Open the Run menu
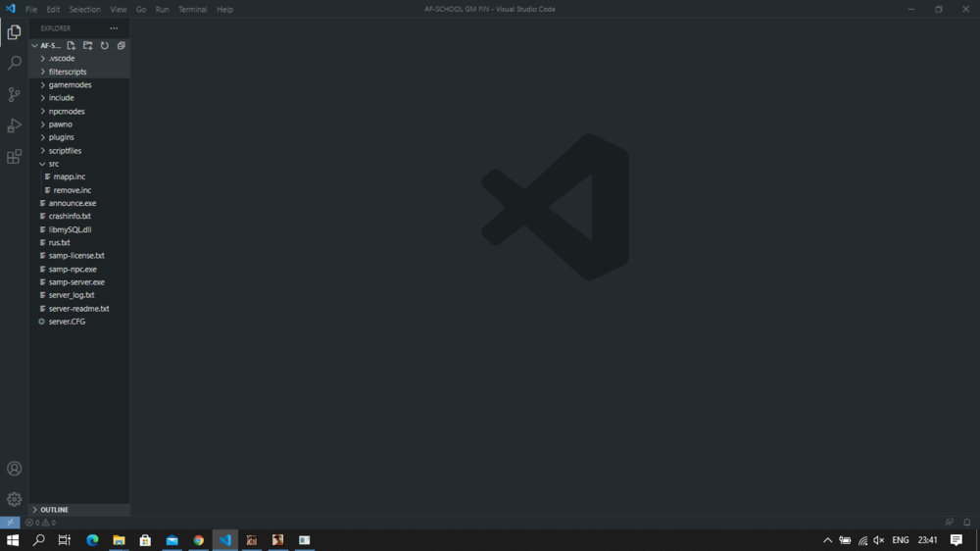 point(162,10)
